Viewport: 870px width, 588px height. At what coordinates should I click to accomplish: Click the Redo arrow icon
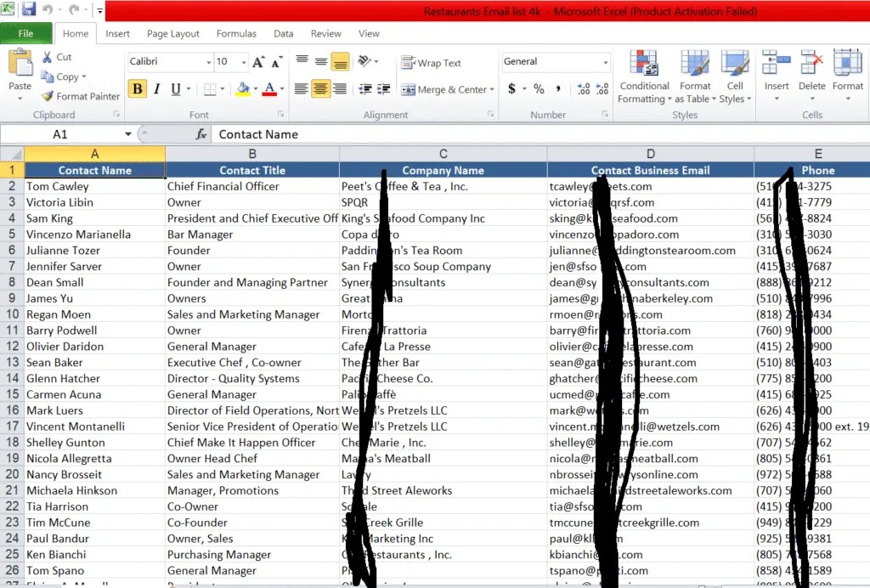pyautogui.click(x=73, y=9)
